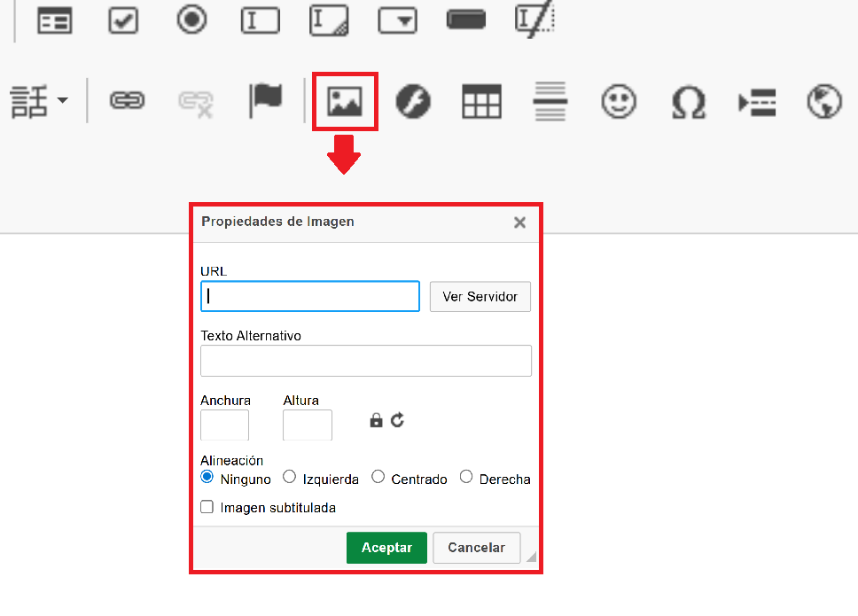The image size is (858, 616).
Task: Click the 'Propiedades de Imagen' dialog title
Action: (x=278, y=222)
